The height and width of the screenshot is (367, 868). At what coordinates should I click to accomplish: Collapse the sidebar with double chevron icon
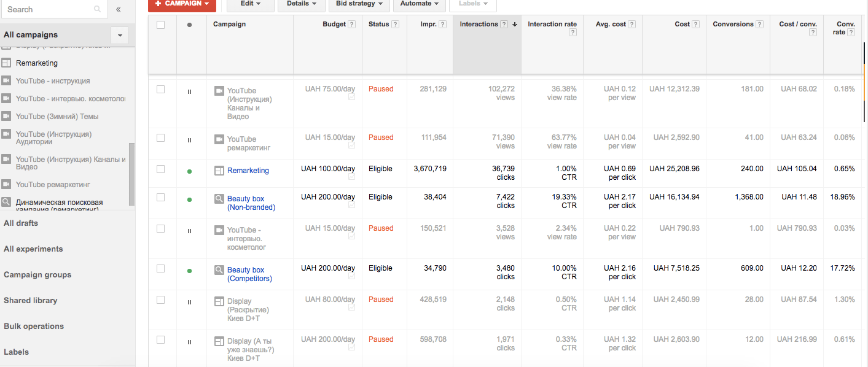pos(119,9)
